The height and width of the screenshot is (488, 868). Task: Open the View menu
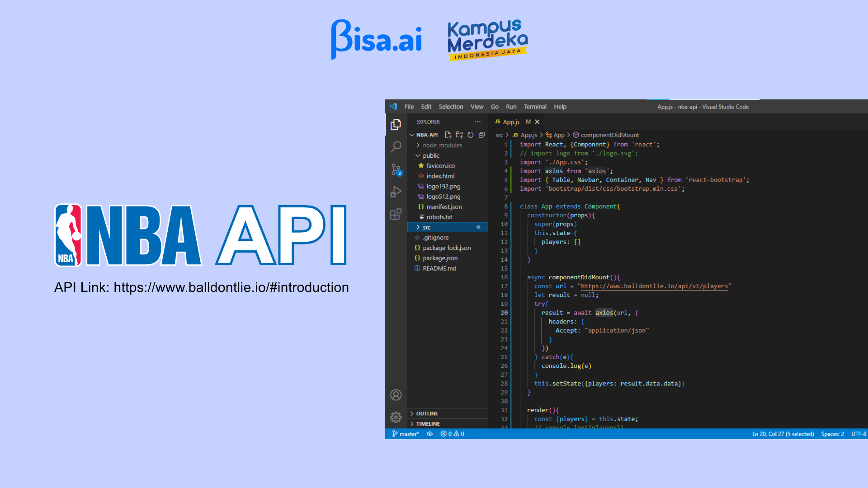pos(477,107)
